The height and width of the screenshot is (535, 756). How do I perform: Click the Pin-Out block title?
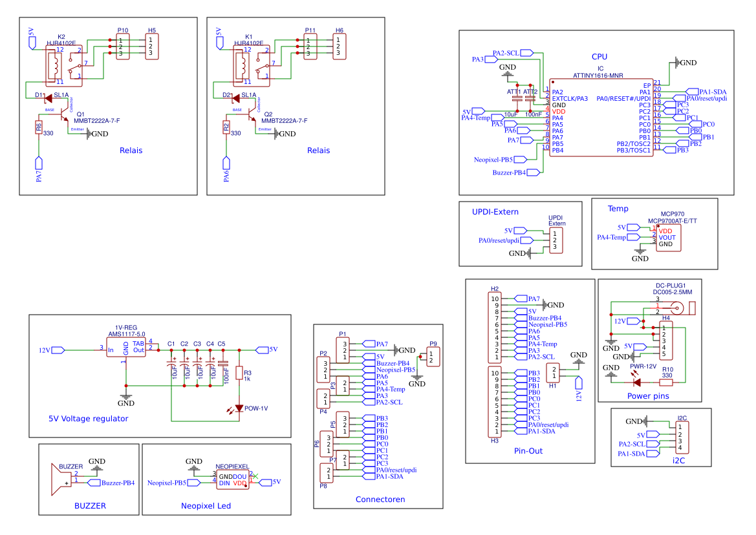pos(528,451)
